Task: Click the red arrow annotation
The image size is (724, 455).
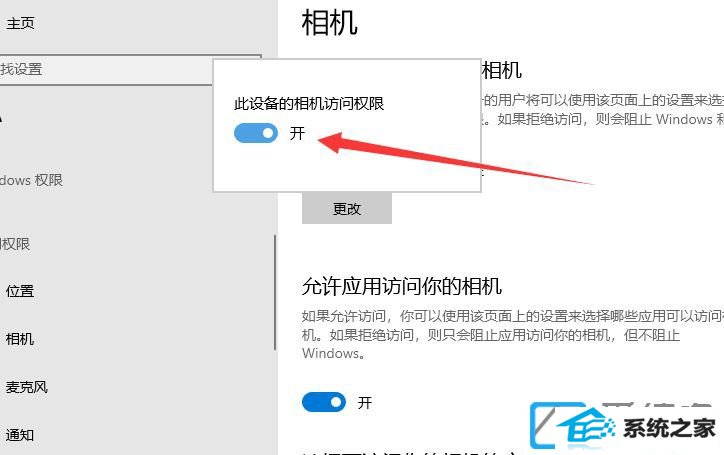Action: (x=455, y=158)
